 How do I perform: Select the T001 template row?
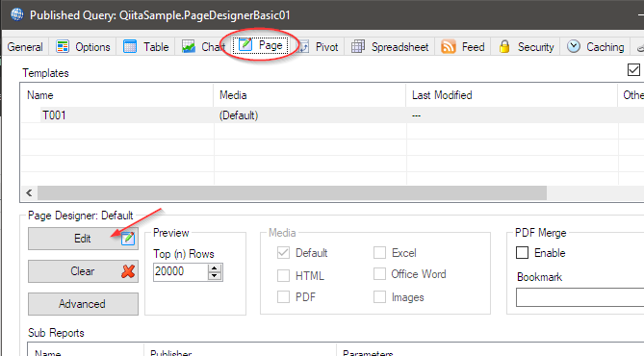coord(332,114)
